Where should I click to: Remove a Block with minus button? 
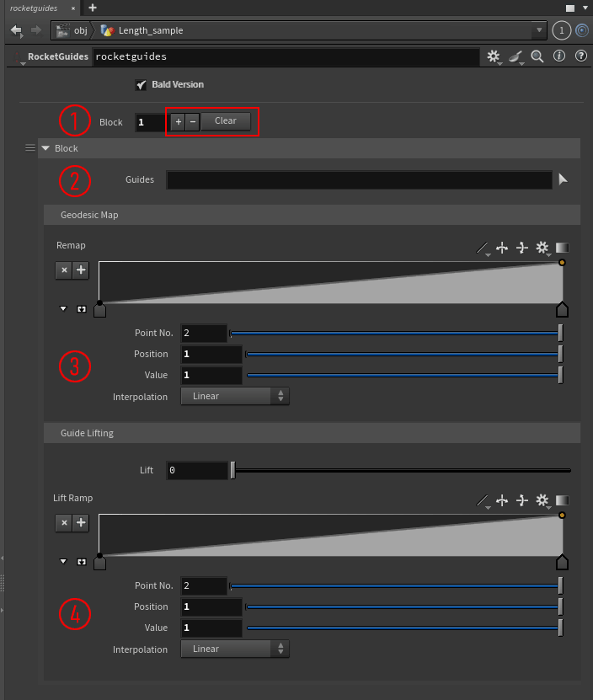click(192, 121)
